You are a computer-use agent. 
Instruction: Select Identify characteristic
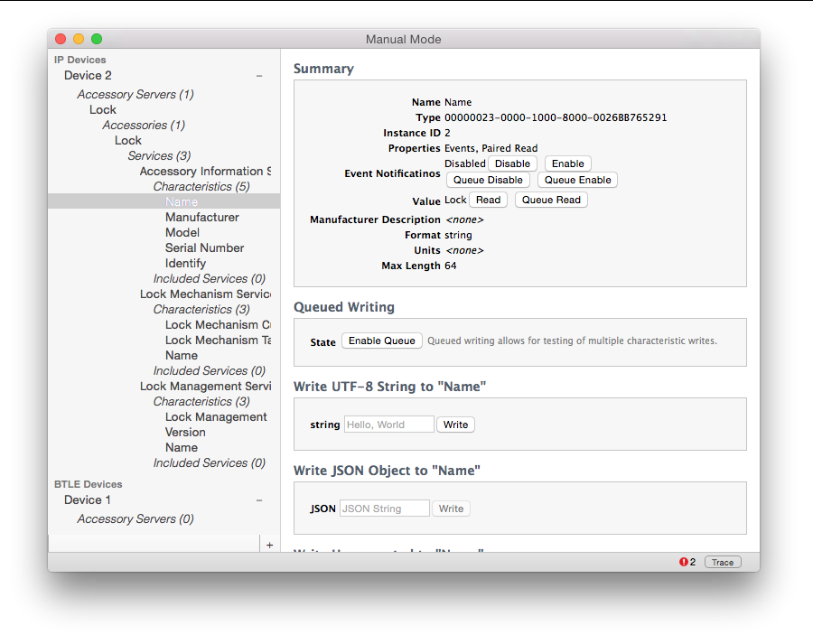pyautogui.click(x=185, y=264)
